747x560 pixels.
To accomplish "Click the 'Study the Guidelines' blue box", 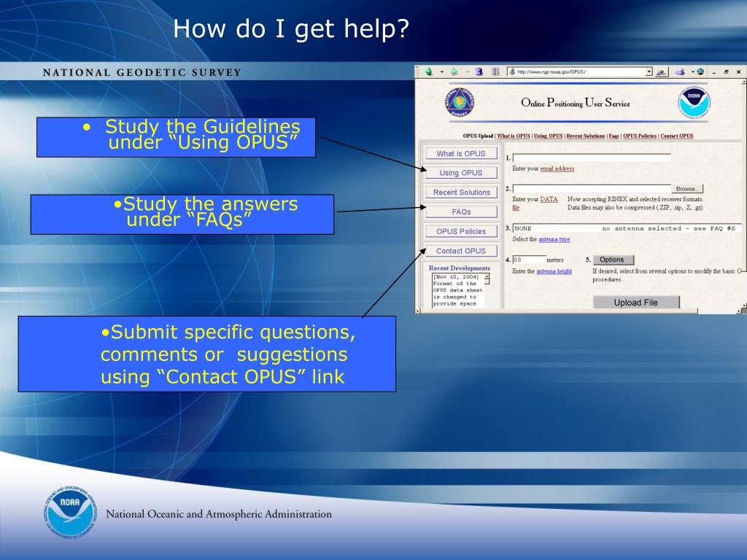I will (176, 137).
